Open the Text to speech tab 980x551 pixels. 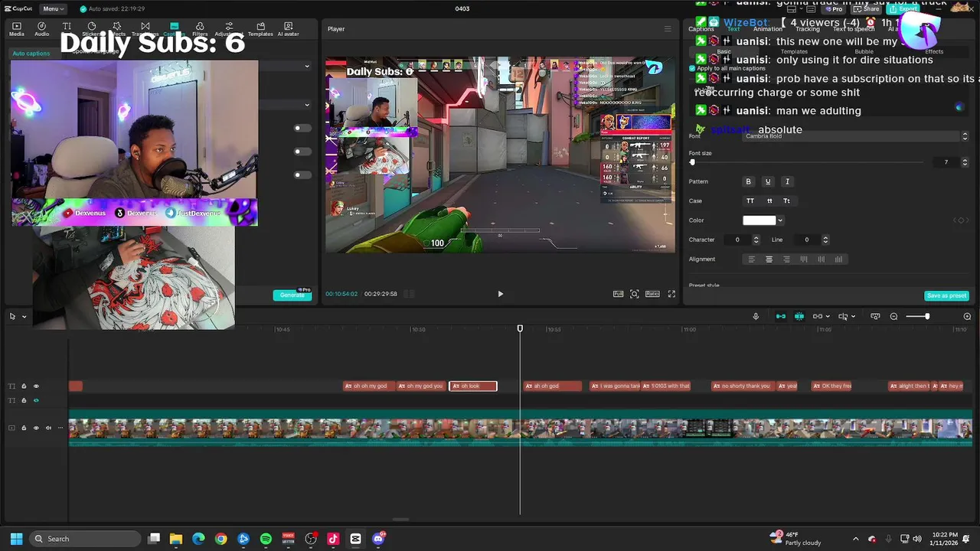854,29
